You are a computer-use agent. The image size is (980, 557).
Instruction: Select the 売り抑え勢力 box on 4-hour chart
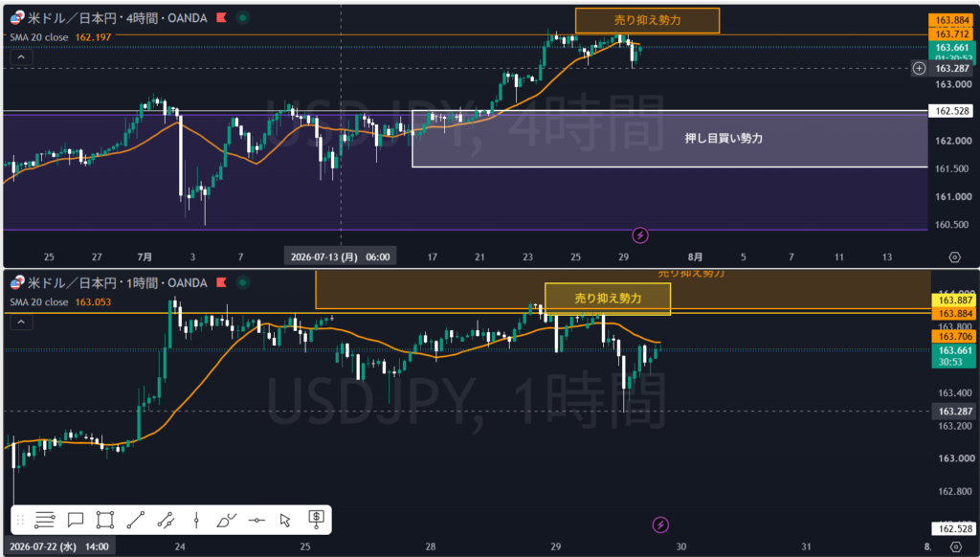click(648, 21)
